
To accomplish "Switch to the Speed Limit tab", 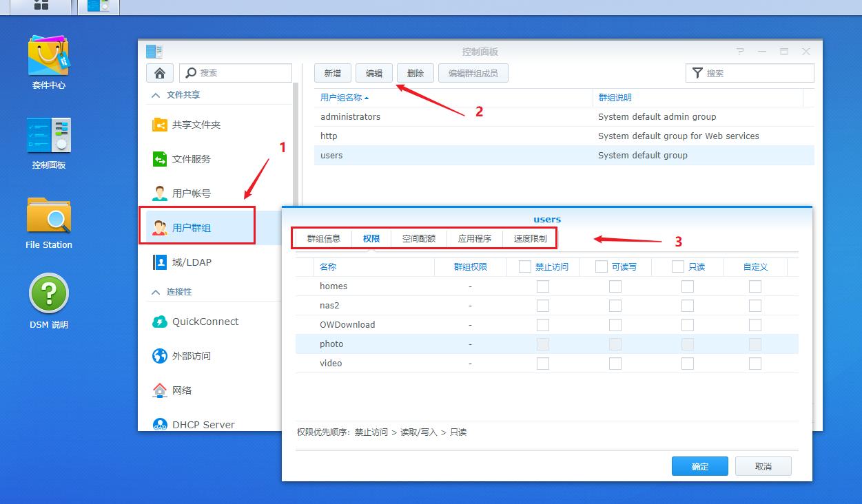I will (x=530, y=239).
